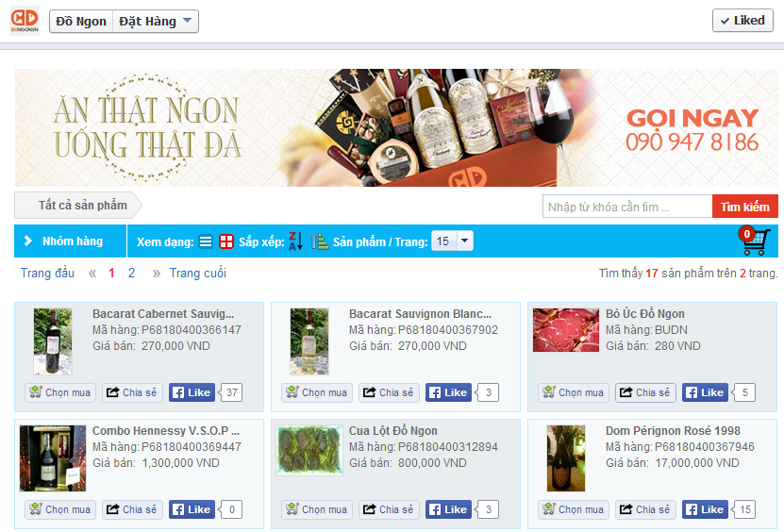Select page 2 in pagination
Screen dimensions: 784x532
click(131, 273)
